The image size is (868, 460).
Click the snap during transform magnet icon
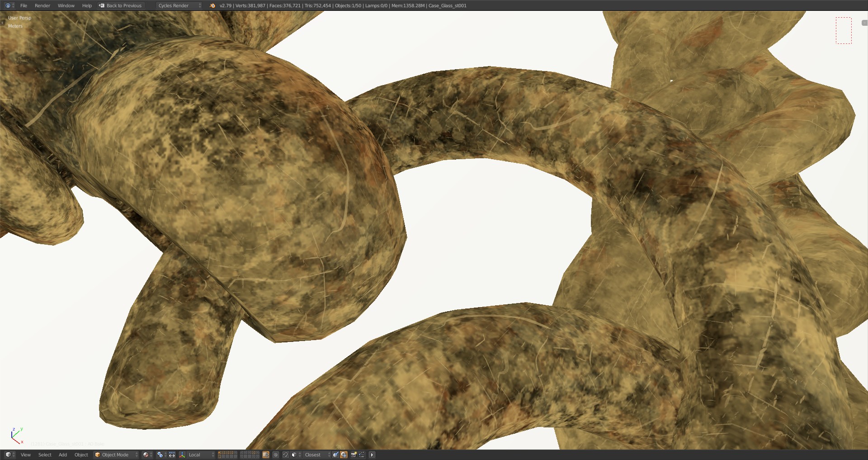(x=285, y=455)
